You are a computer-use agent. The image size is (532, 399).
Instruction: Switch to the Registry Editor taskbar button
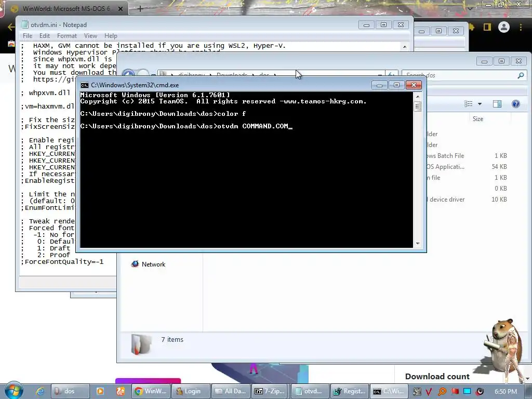351,391
